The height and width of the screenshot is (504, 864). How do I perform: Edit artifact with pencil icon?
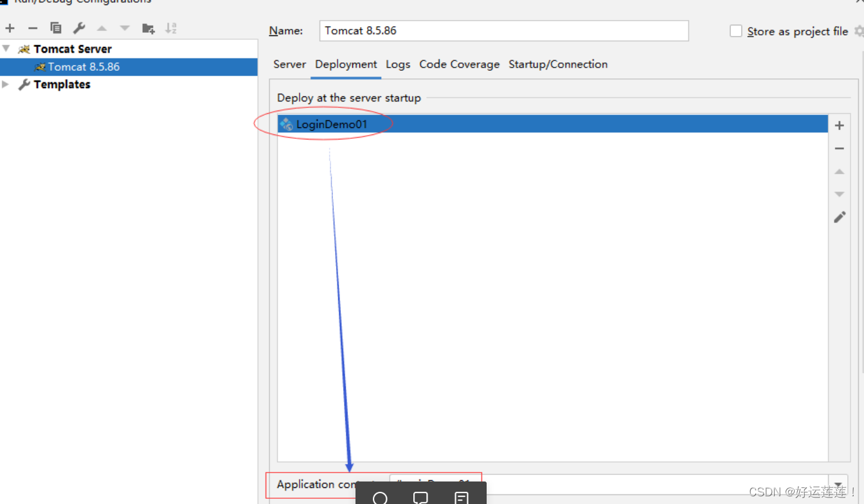[840, 217]
